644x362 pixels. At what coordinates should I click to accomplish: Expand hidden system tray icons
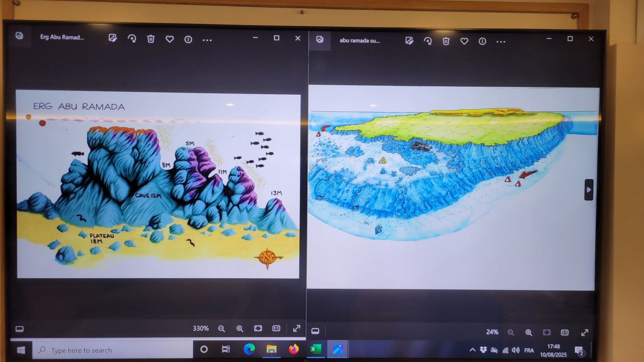coord(472,350)
